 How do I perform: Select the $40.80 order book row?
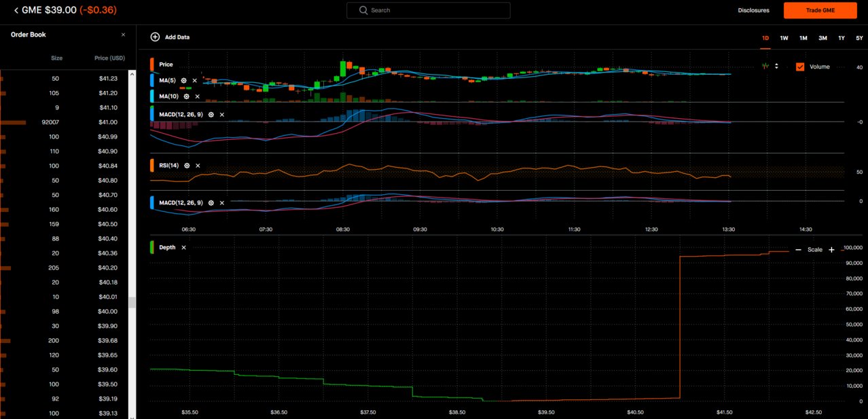coord(64,181)
